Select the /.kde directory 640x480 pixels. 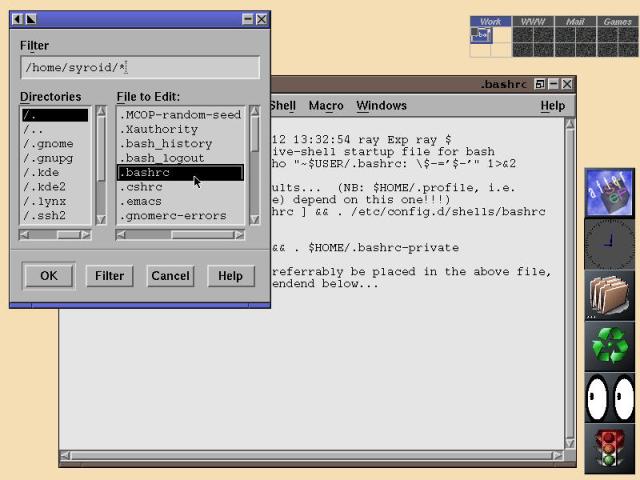[x=55, y=172]
